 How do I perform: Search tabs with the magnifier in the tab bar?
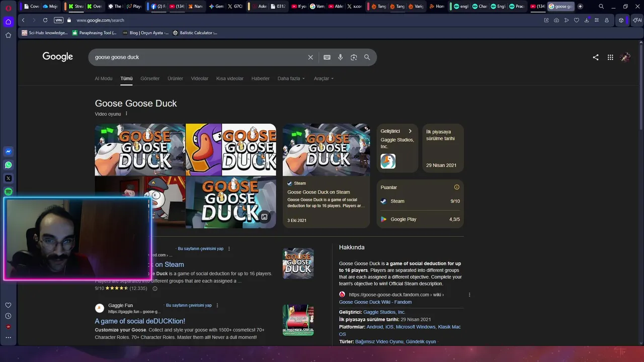point(601,7)
